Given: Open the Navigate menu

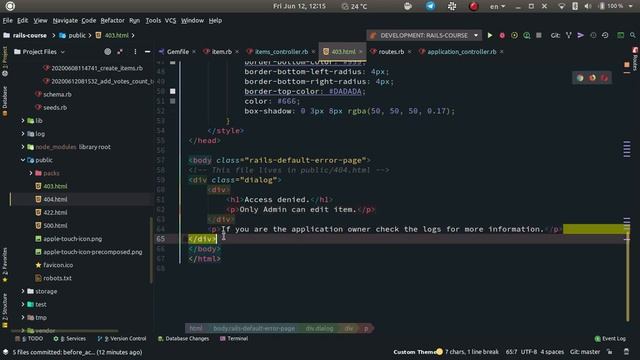Looking at the screenshot, I should pyautogui.click(x=65, y=20).
